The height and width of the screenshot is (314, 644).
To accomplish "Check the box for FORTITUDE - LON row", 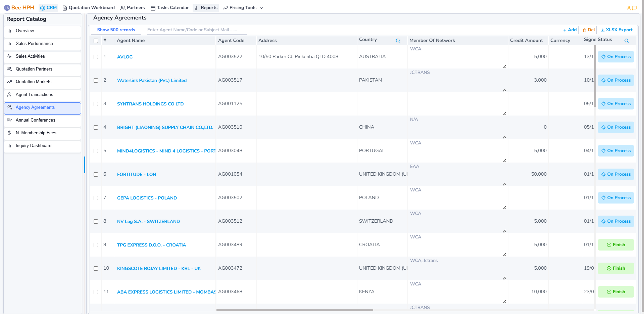I will 96,175.
